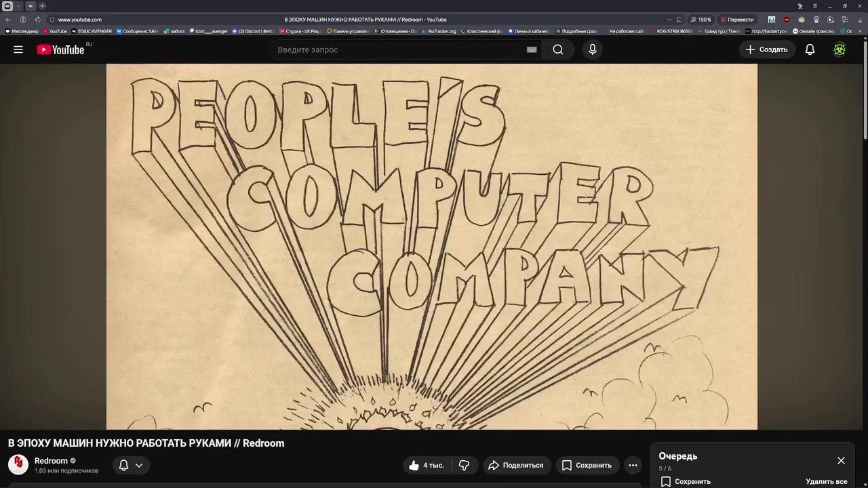Click the Сохранить button under the video
868x488 pixels.
click(587, 465)
